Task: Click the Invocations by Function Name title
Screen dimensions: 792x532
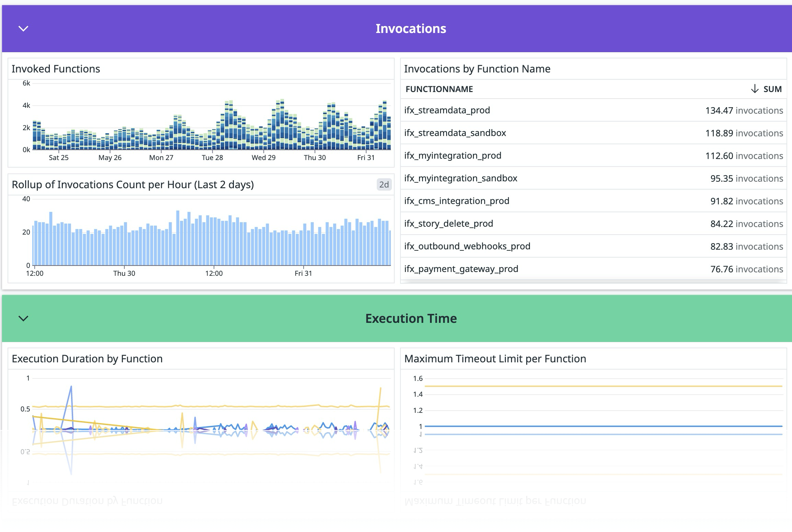Action: pyautogui.click(x=477, y=69)
